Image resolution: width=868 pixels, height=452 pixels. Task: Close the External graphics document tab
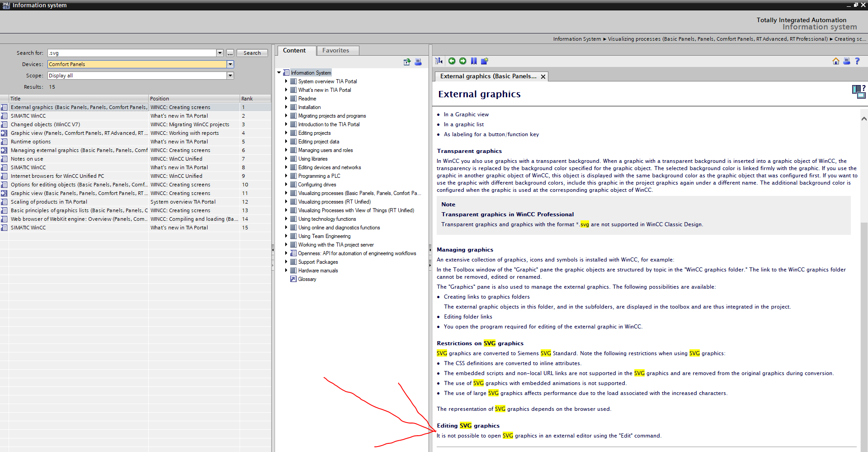(x=543, y=76)
